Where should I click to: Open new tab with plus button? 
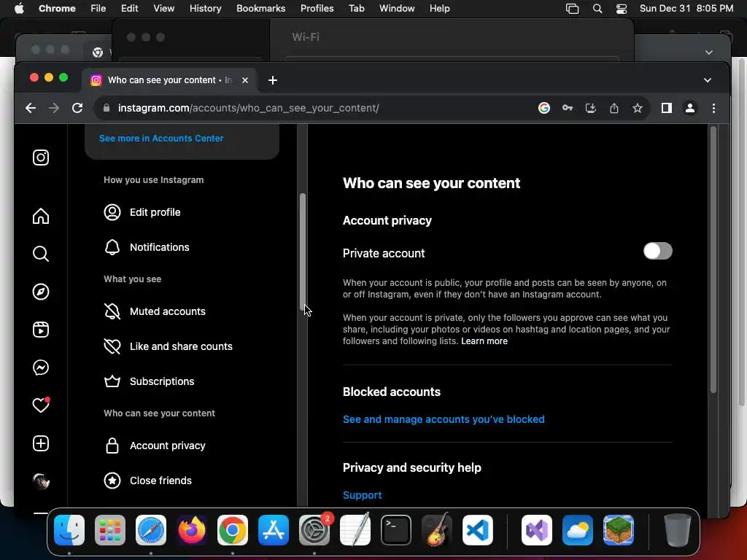pos(273,80)
